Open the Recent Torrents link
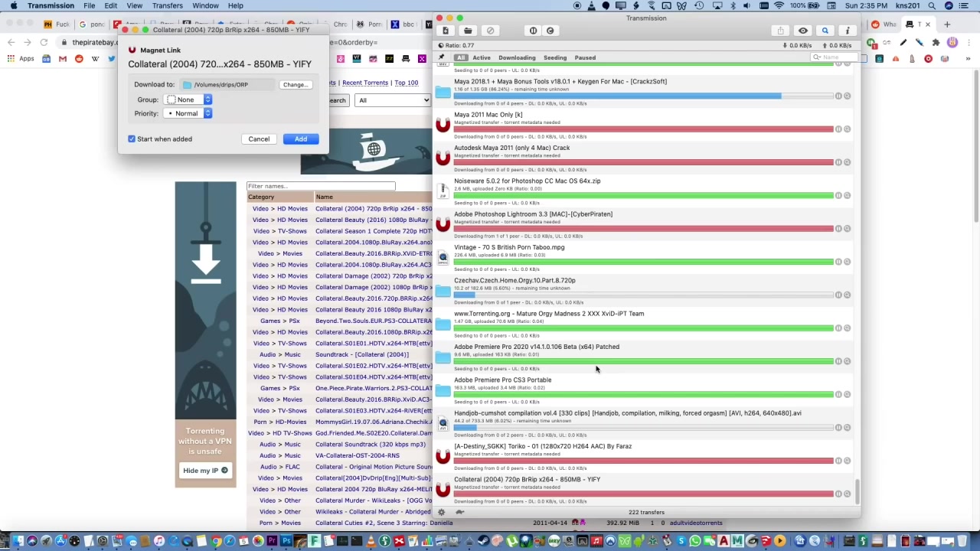Viewport: 980px width, 551px height. (365, 83)
